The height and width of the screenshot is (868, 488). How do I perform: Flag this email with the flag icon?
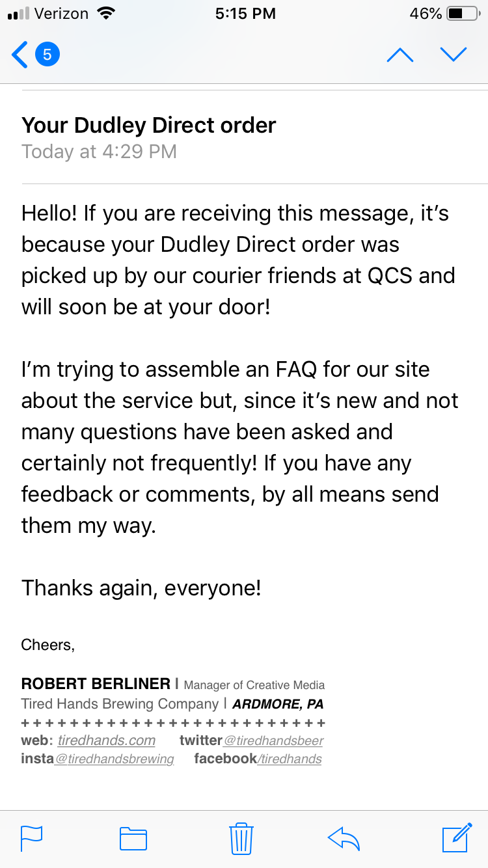(32, 838)
